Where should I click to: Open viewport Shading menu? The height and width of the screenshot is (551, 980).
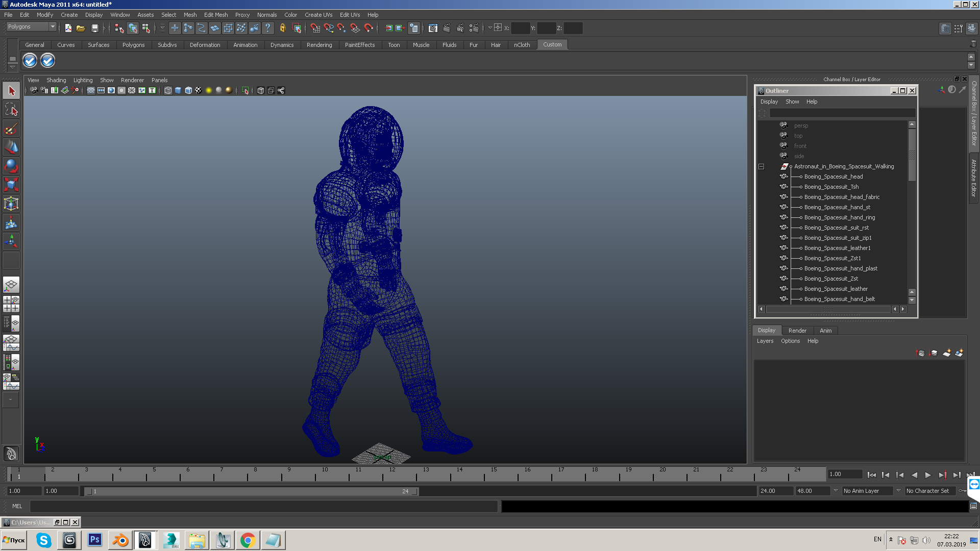(56, 80)
